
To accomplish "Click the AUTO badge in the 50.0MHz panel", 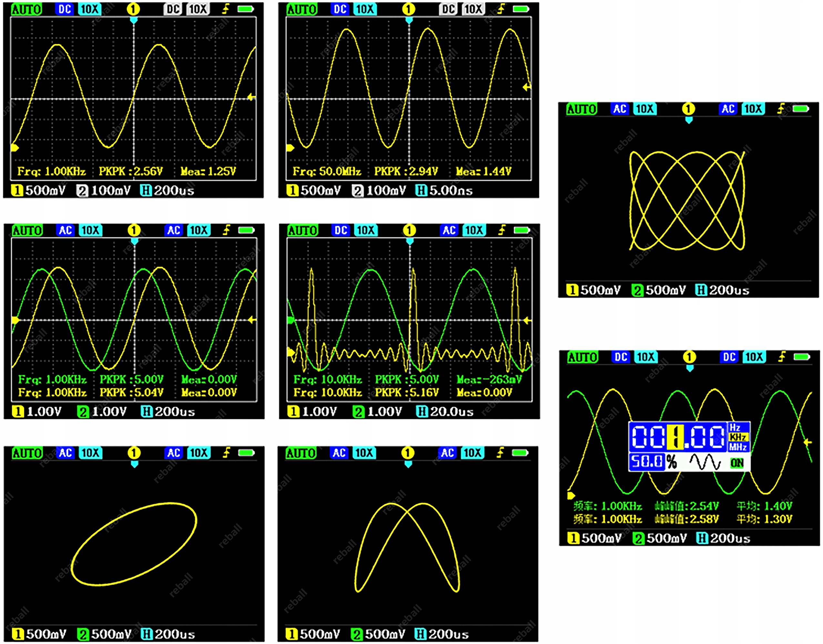I will 302,9.
